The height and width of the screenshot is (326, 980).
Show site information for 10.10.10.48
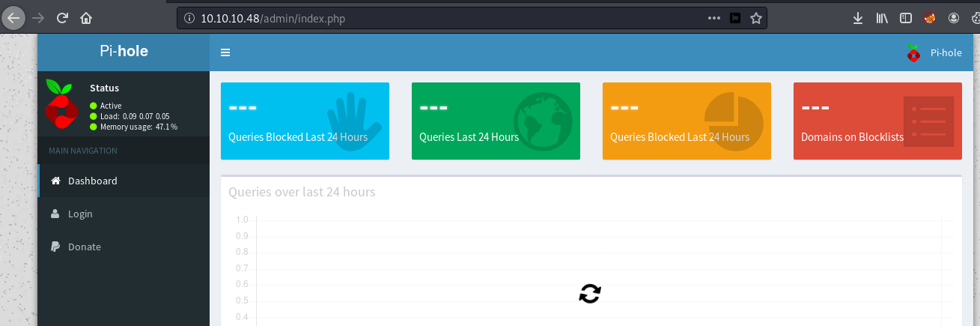point(189,17)
